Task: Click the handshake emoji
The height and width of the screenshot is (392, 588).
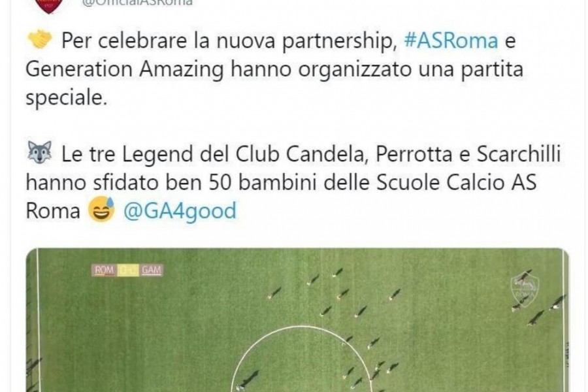Action: tap(40, 39)
